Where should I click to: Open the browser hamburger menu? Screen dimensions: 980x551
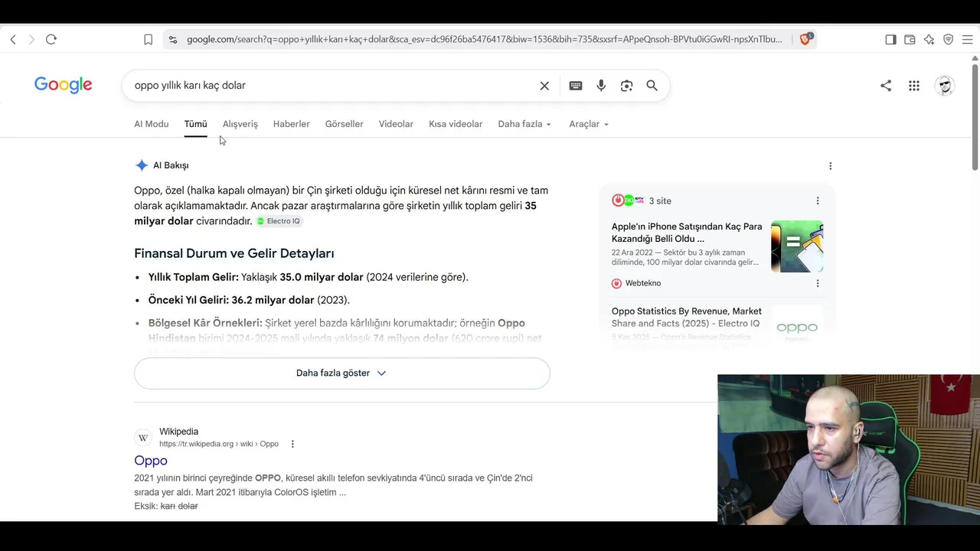point(967,40)
